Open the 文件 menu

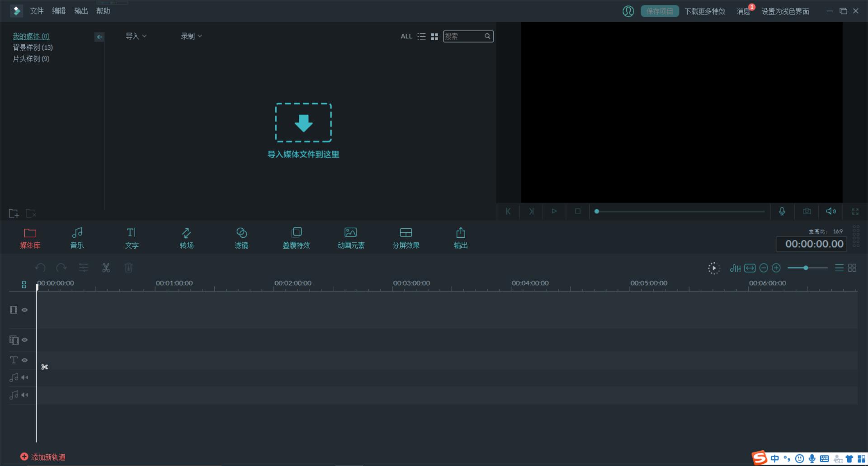(37, 11)
